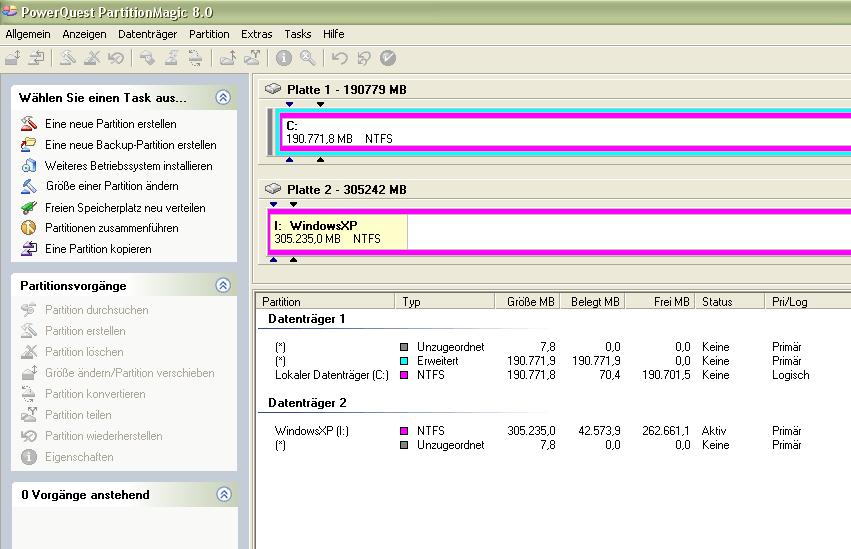The height and width of the screenshot is (549, 851).
Task: Click the Partition erstellen link in Partitionsvorgänge
Action: (85, 331)
